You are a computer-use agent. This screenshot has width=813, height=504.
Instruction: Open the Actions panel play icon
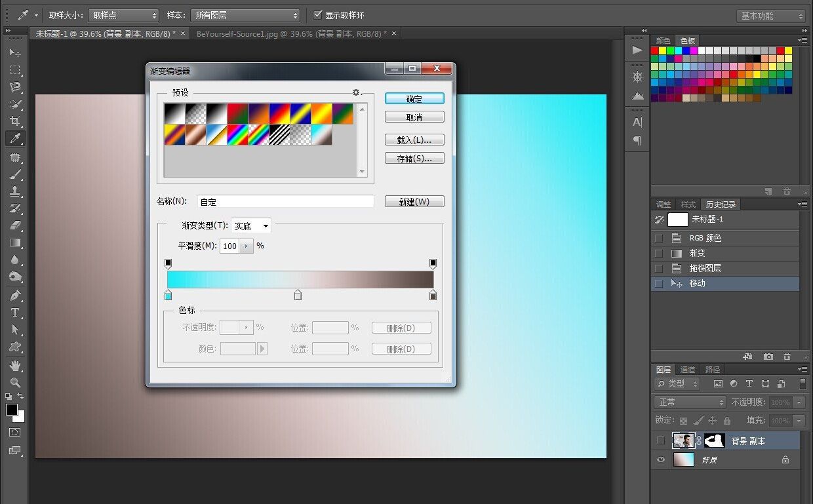point(637,50)
